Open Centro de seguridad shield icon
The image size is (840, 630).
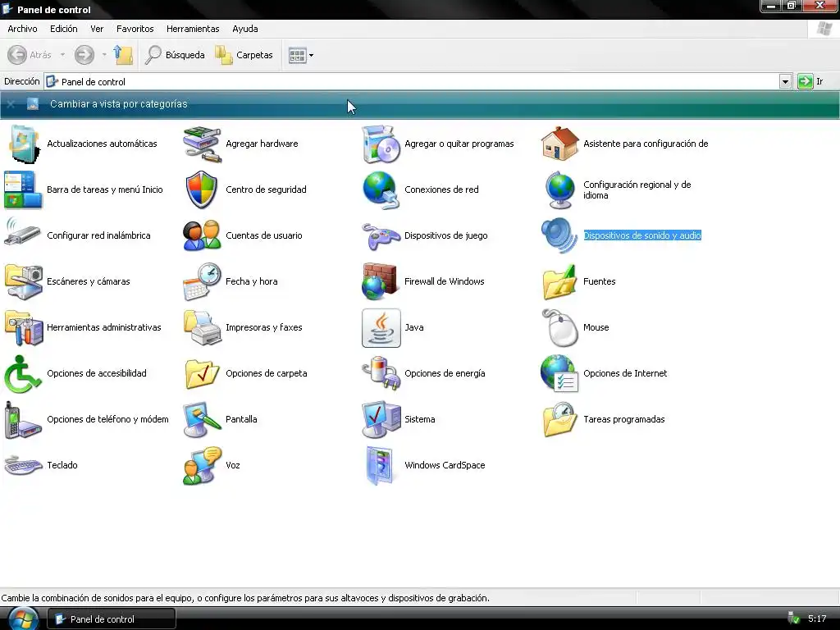(202, 189)
